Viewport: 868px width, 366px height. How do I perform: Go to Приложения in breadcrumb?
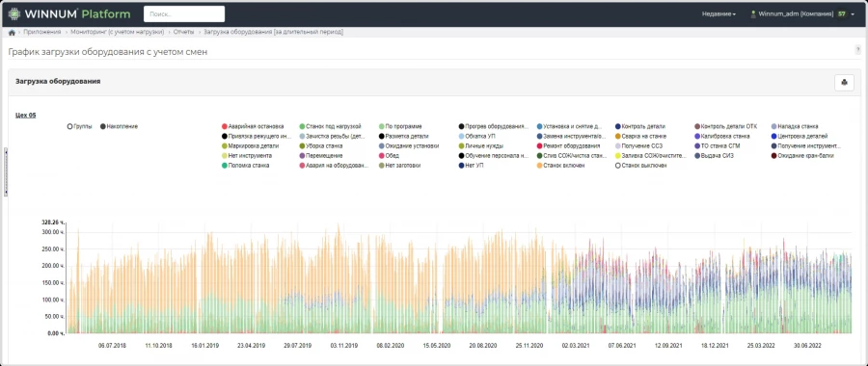pyautogui.click(x=42, y=32)
